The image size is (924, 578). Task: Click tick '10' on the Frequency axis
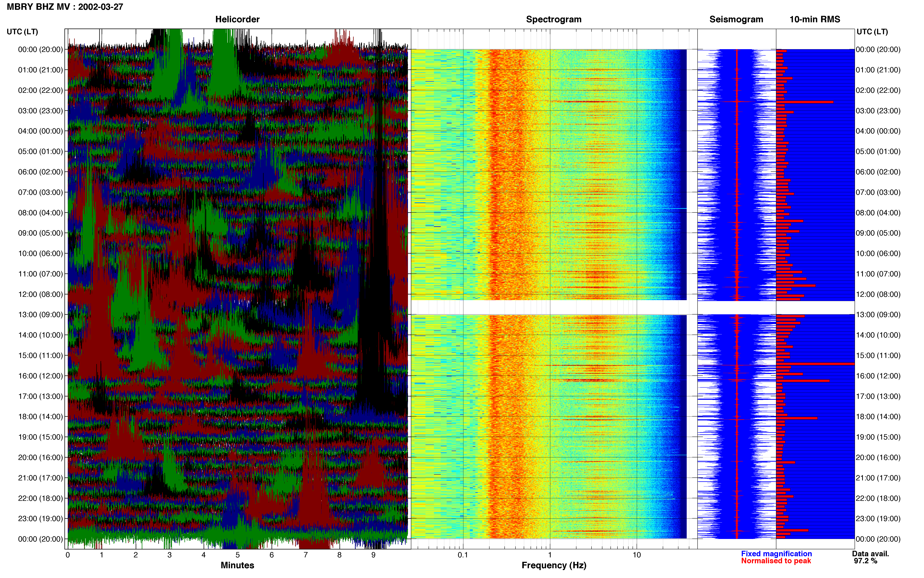pos(637,555)
